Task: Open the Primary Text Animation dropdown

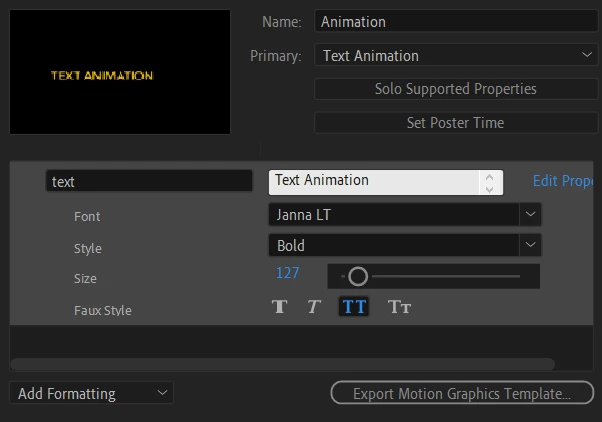Action: click(456, 55)
